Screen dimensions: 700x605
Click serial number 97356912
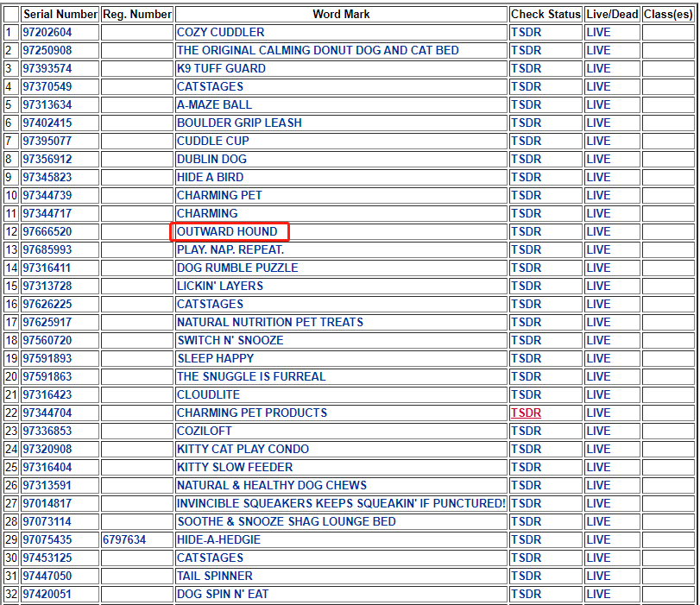pyautogui.click(x=47, y=160)
